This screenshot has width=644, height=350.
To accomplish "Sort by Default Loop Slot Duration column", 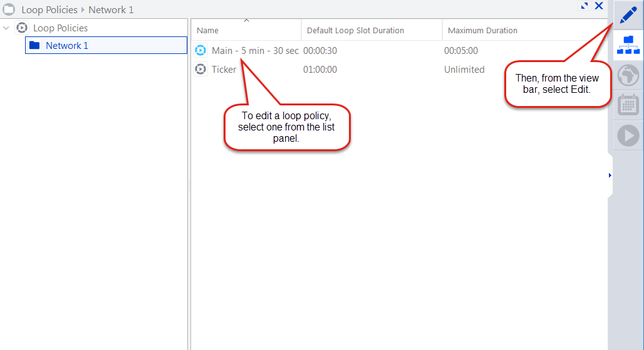I will [x=355, y=31].
